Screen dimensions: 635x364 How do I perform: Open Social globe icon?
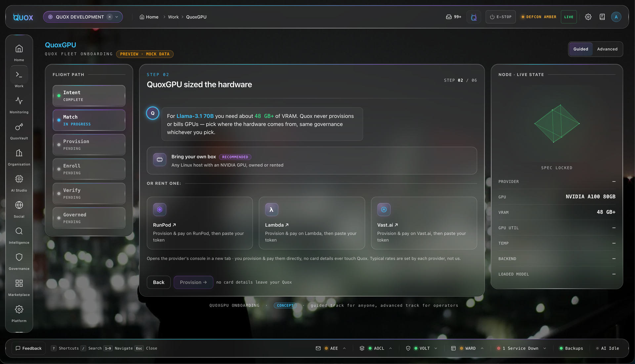point(19,205)
